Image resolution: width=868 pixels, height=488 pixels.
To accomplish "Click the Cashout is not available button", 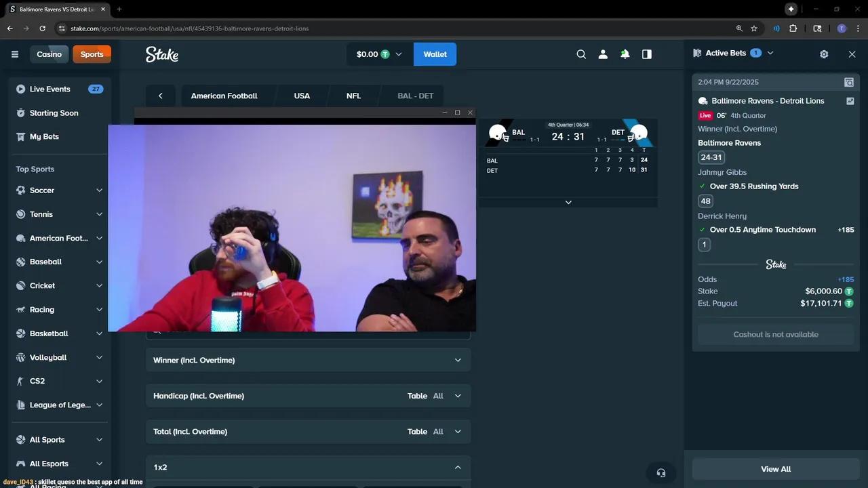I will 776,334.
